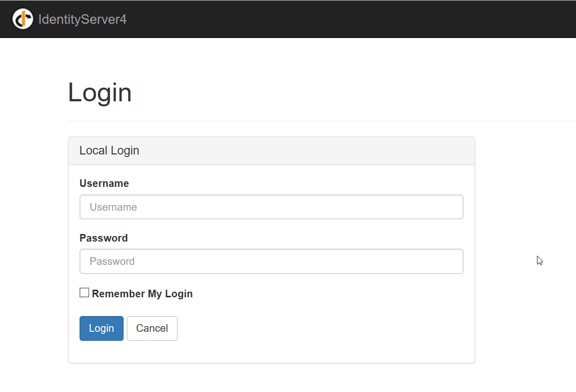Viewport: 576px width, 392px height.
Task: Click the Cancel button
Action: coord(152,328)
